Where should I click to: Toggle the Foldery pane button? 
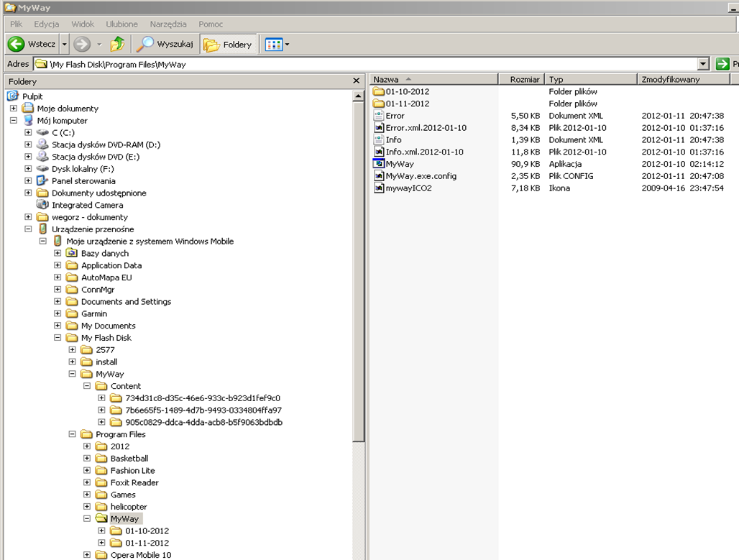click(228, 45)
